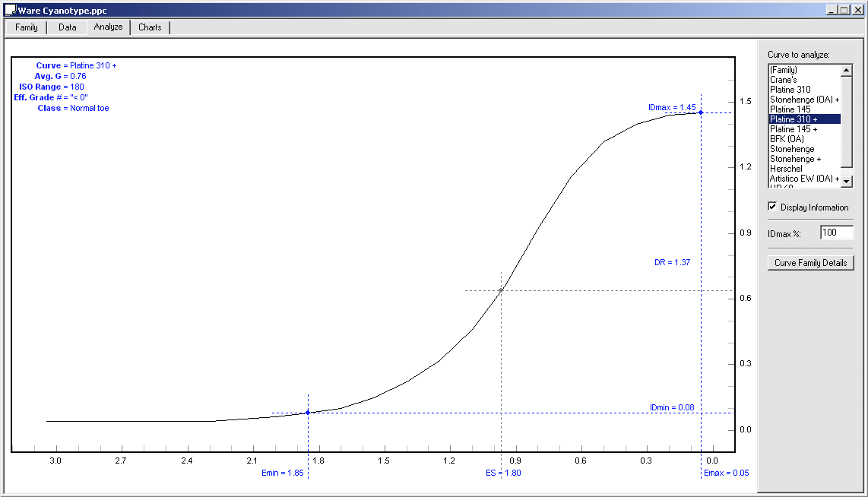
Task: Click the curve list scroll up arrow
Action: (847, 70)
